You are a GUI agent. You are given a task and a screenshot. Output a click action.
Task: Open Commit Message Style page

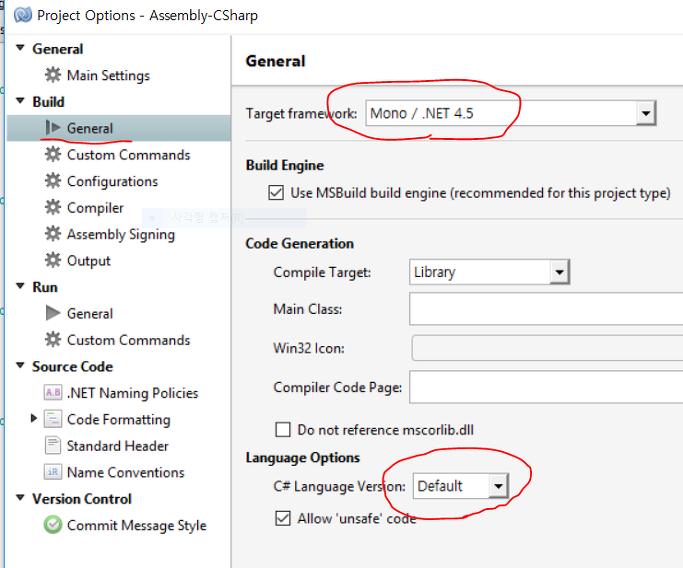click(137, 525)
